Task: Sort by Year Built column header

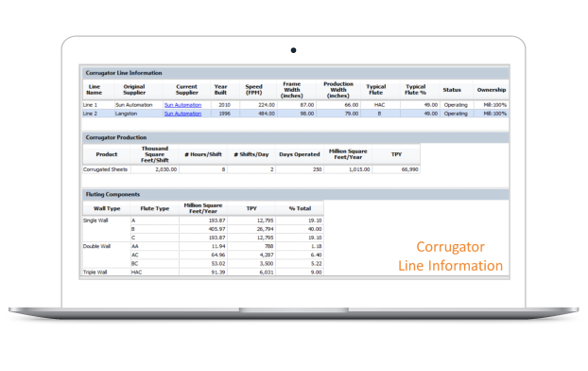Action: click(220, 90)
